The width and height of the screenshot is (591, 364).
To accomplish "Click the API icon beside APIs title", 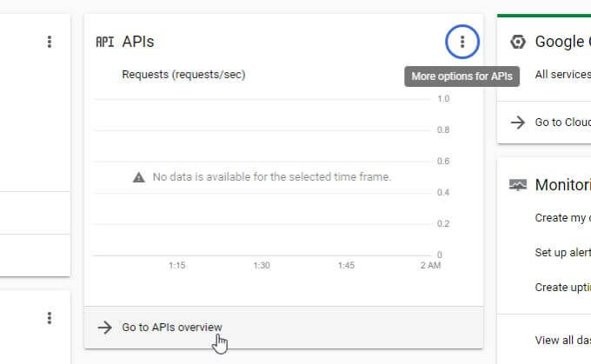I will pos(104,42).
